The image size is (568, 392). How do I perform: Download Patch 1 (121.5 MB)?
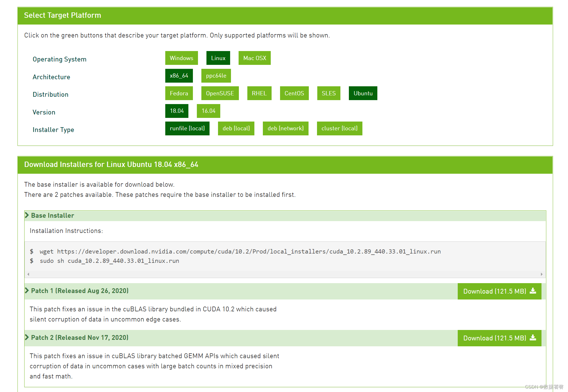coord(499,291)
